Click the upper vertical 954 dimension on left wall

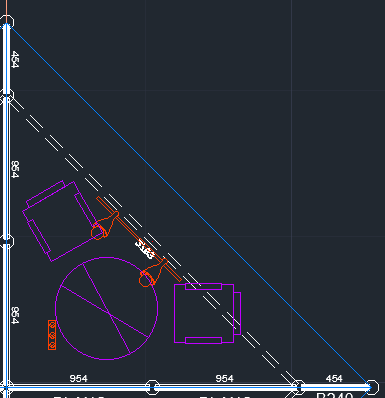[x=15, y=169]
